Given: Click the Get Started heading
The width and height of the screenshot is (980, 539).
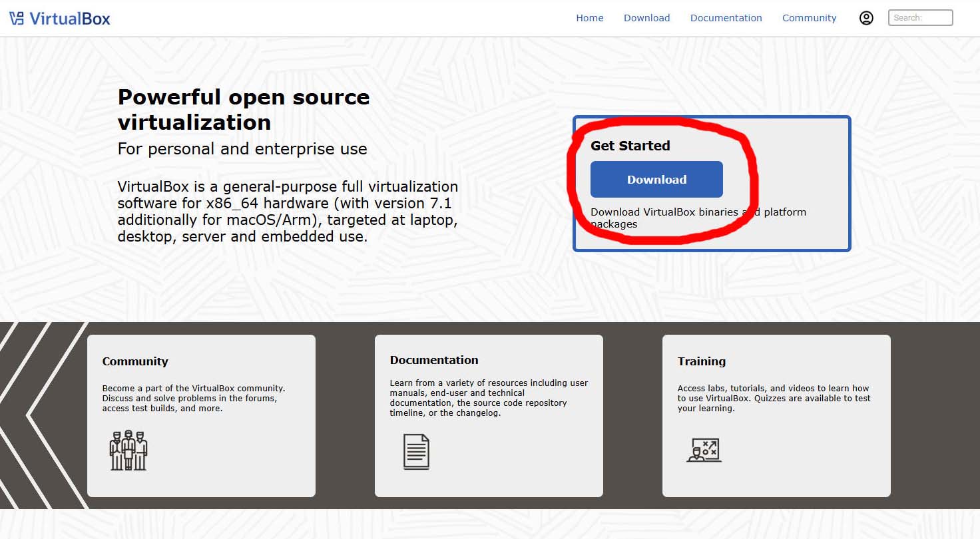Looking at the screenshot, I should [630, 146].
